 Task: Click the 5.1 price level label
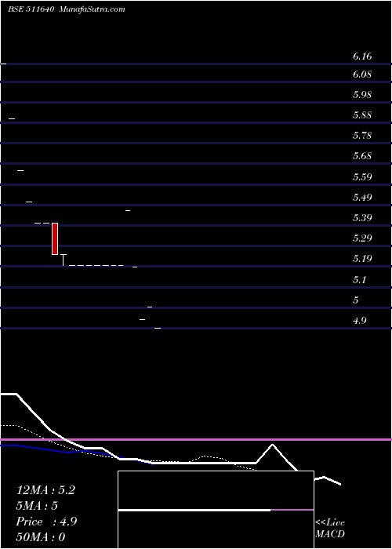coord(360,280)
